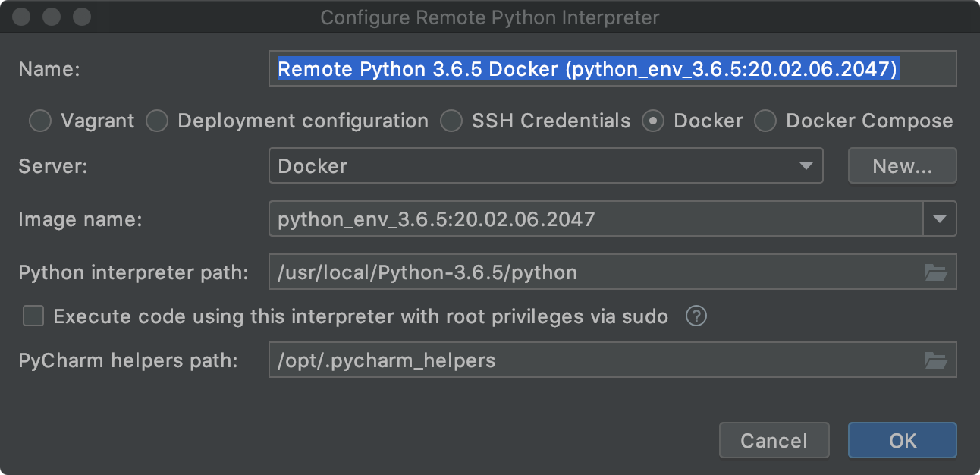Click the Name text field

point(611,70)
